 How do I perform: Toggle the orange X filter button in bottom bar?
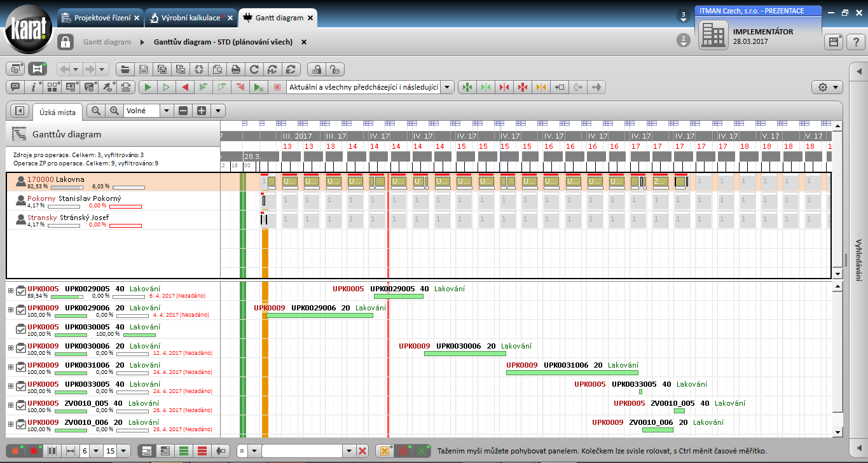(x=383, y=451)
